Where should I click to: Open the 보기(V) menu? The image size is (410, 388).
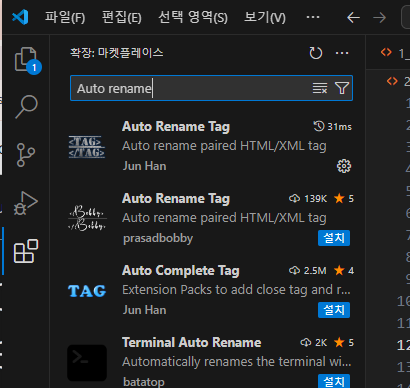pos(265,17)
